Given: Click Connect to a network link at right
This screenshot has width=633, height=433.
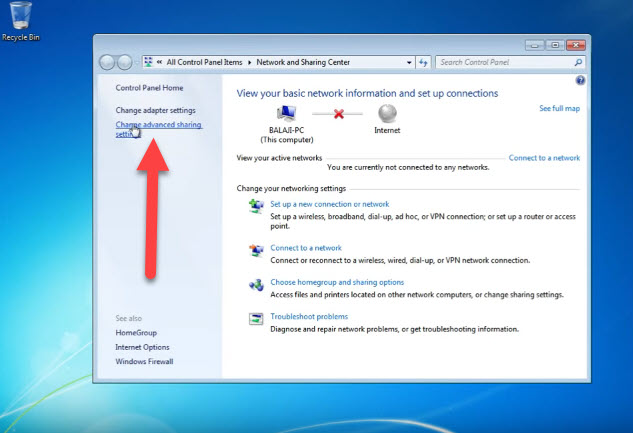Looking at the screenshot, I should pos(544,158).
